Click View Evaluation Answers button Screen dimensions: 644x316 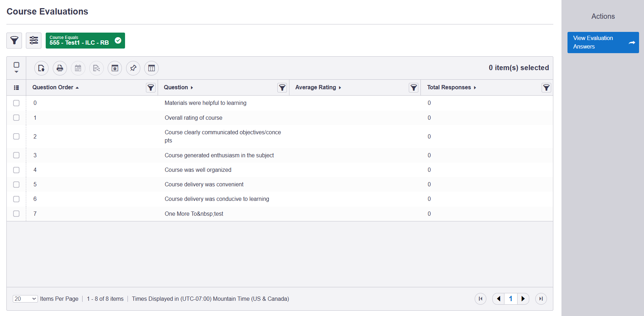(603, 43)
